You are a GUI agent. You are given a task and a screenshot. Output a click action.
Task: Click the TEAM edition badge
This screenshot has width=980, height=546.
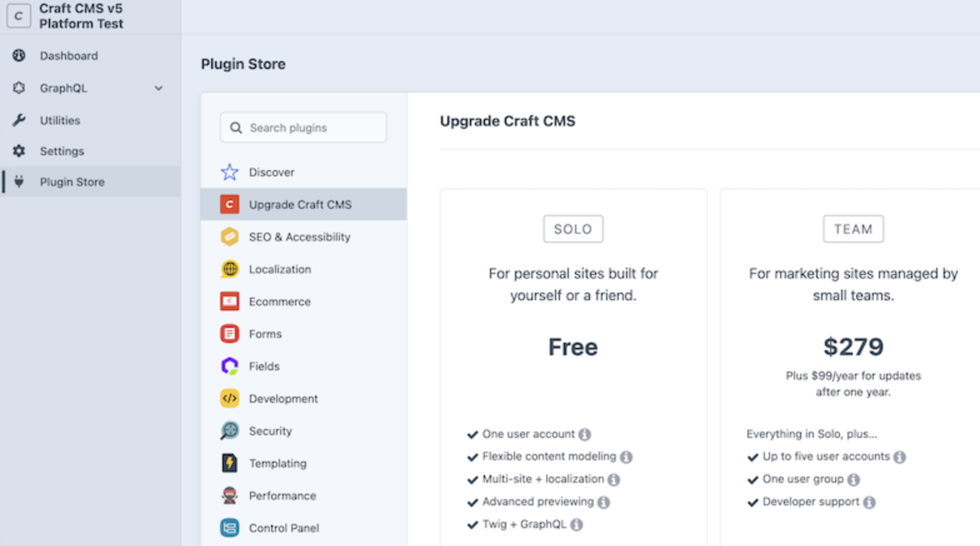tap(853, 229)
